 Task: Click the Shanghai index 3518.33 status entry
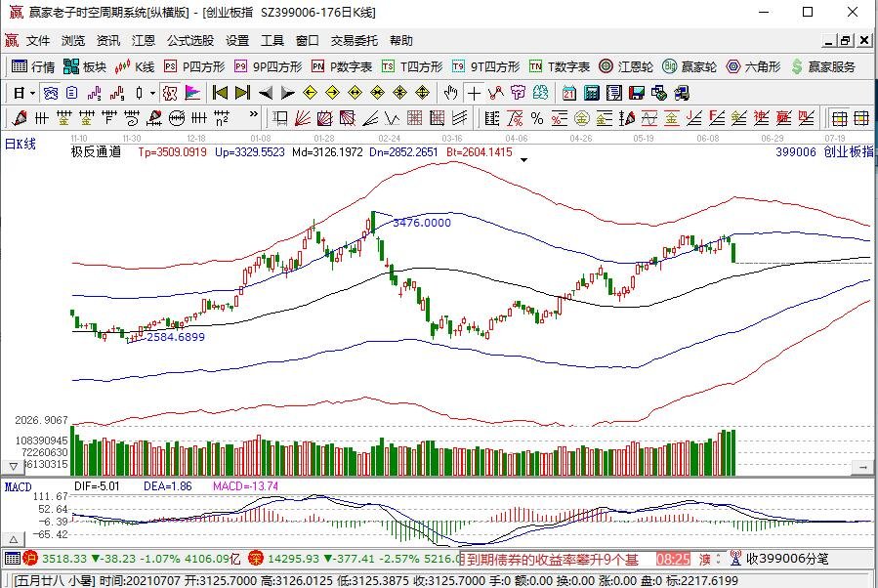132,559
